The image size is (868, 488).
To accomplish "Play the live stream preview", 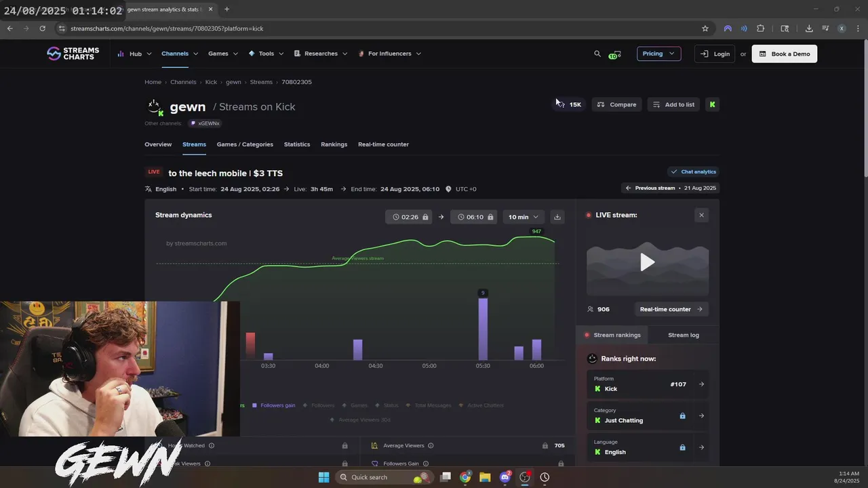I will pyautogui.click(x=648, y=262).
